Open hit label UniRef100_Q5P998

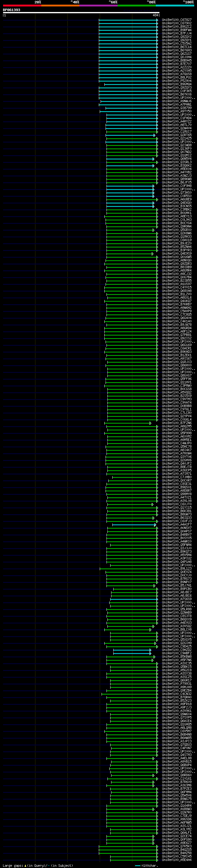[177, 433]
